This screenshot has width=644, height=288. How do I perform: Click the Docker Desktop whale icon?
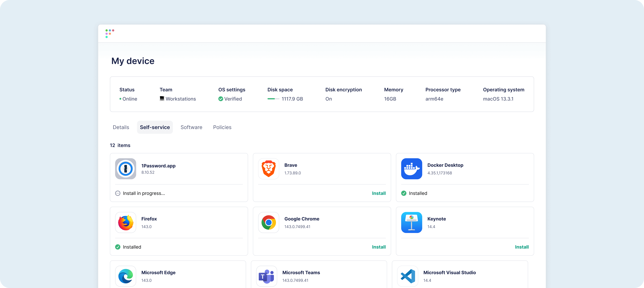(x=411, y=169)
